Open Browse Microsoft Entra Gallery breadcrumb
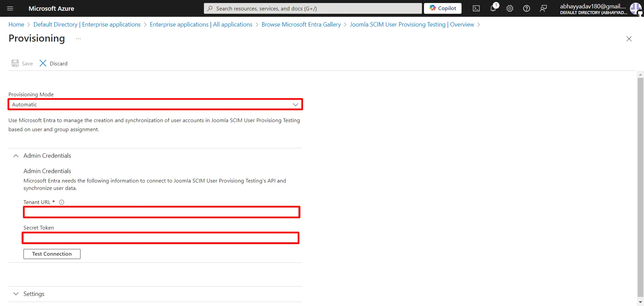 pyautogui.click(x=301, y=24)
